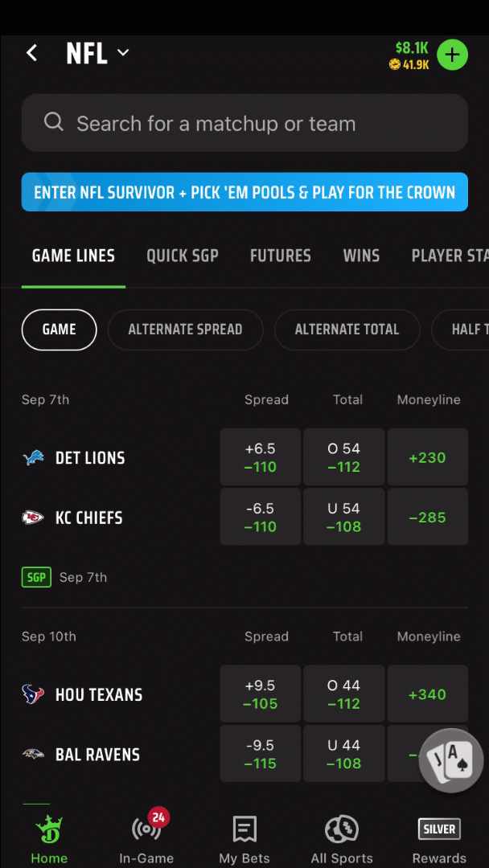489x868 pixels.
Task: Open the In-Game live icon
Action: 146,828
